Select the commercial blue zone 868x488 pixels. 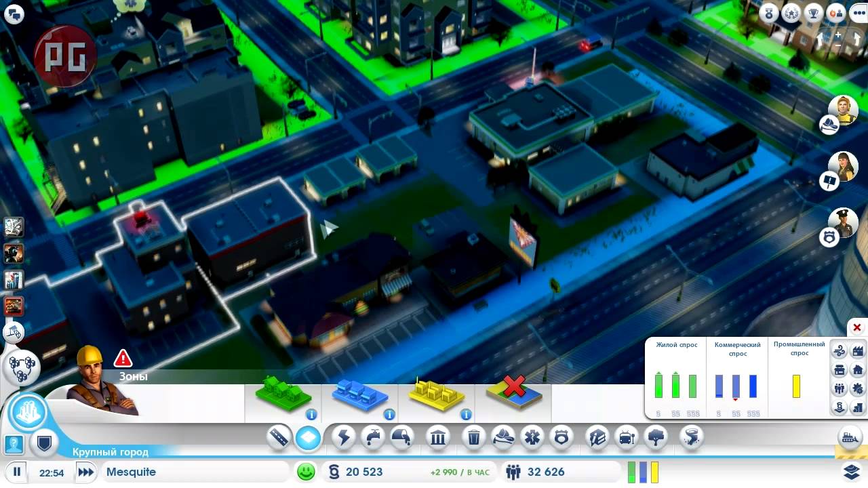click(x=359, y=394)
